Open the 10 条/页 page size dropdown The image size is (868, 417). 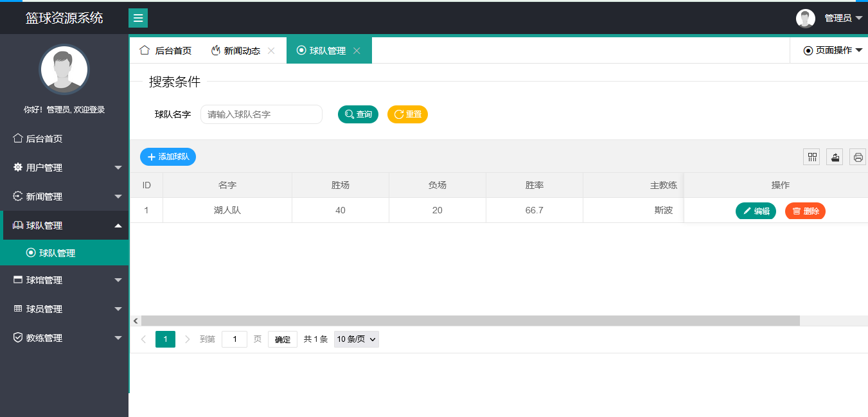[x=357, y=339]
